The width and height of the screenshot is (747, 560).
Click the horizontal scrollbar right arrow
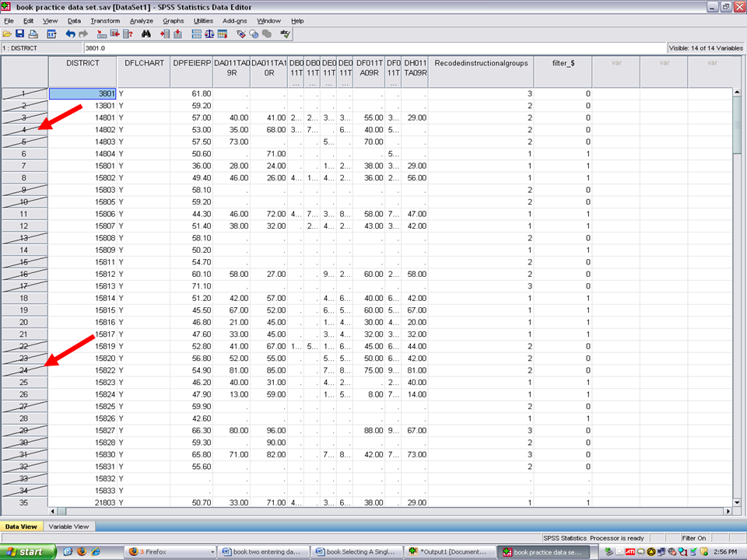tap(728, 511)
